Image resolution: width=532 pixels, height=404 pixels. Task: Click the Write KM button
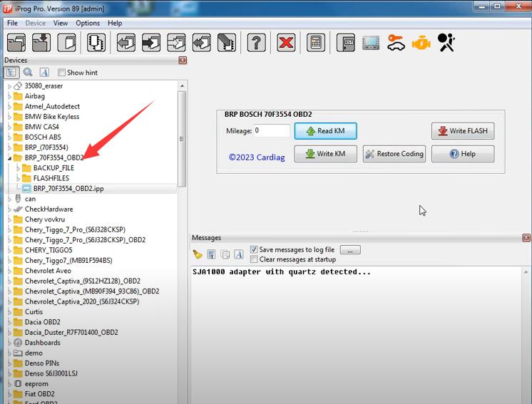[325, 154]
